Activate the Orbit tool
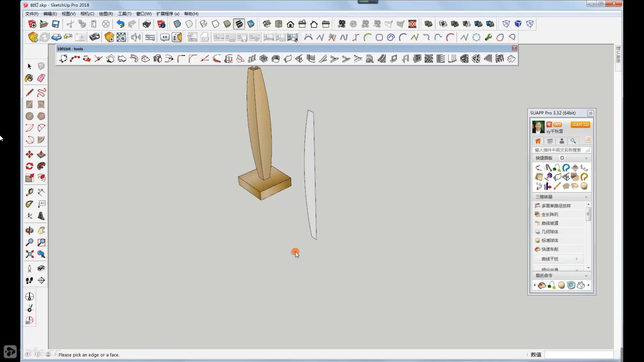This screenshot has height=362, width=644. (x=30, y=230)
